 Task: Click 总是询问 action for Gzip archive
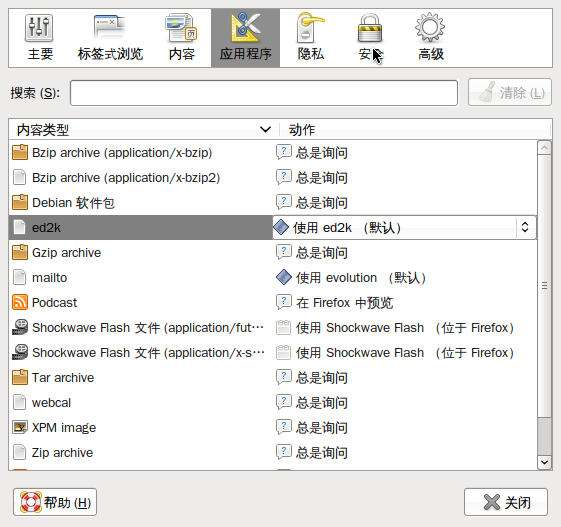(322, 253)
